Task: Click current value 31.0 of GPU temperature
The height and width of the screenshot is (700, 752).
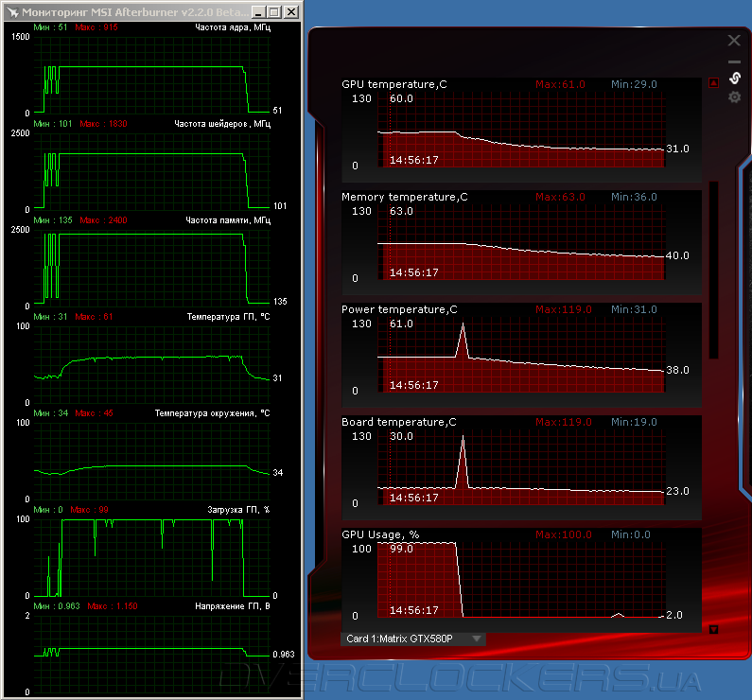Action: pos(677,149)
